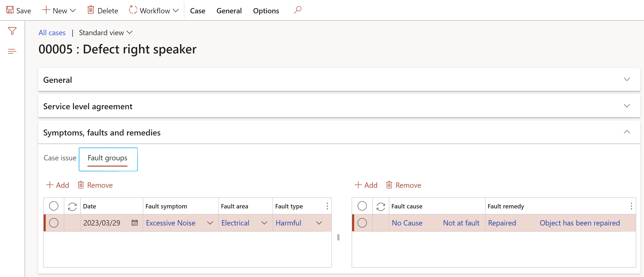Select the No Cause row marker
This screenshot has height=277, width=644.
tap(362, 223)
